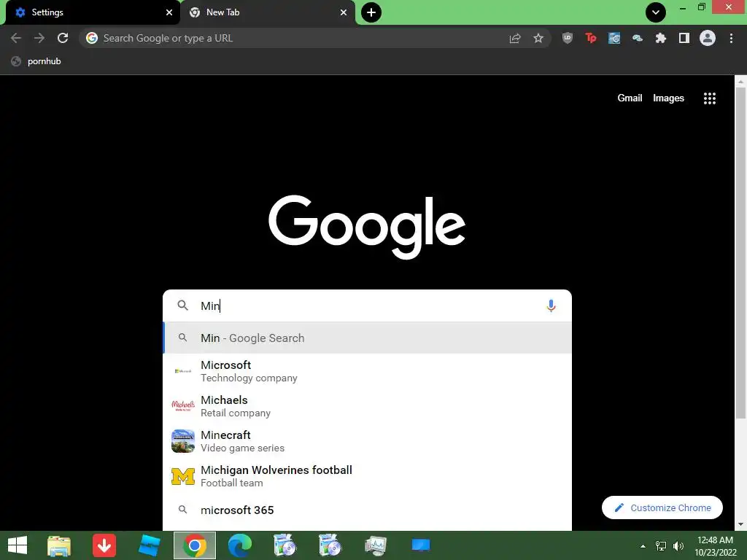The height and width of the screenshot is (560, 747).
Task: Choose the microsoft 365 suggestion
Action: pos(368,510)
